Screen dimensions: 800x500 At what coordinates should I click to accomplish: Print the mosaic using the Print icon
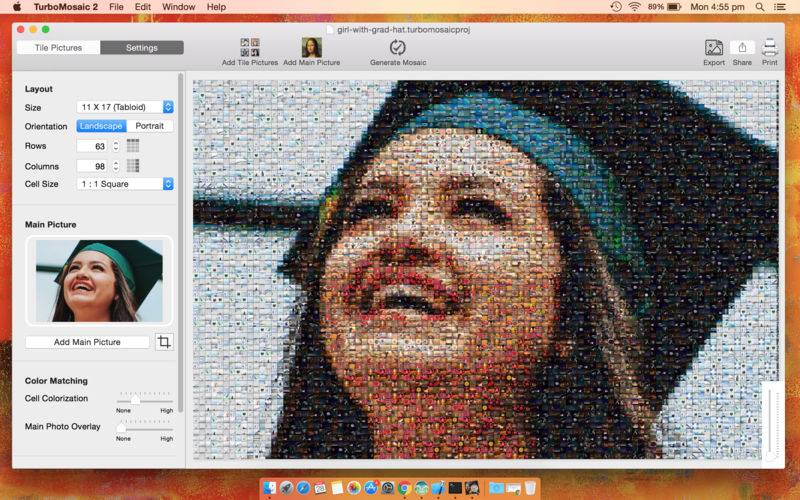click(x=770, y=47)
